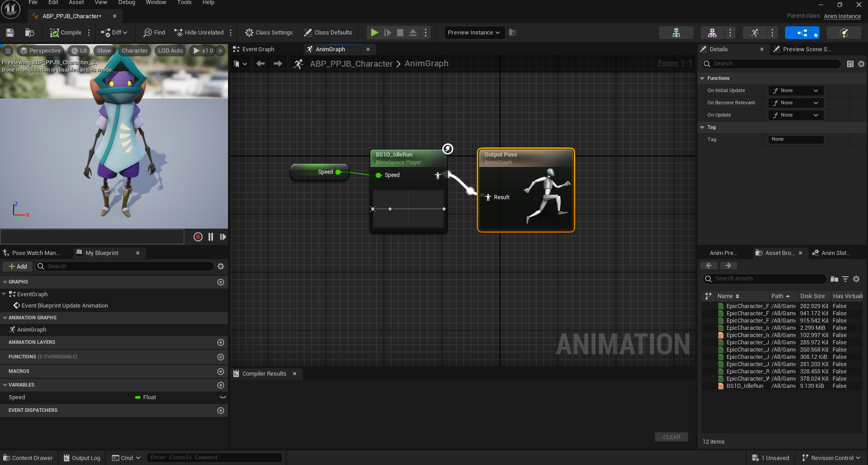
Task: Toggle Speed variable instance-editable eye
Action: tap(223, 397)
